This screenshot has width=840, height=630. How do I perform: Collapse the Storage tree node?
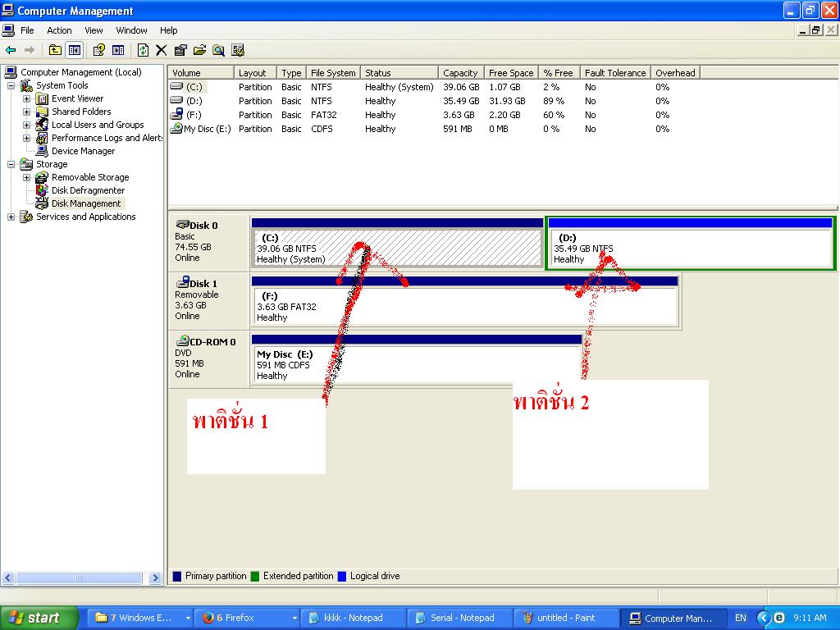[11, 164]
